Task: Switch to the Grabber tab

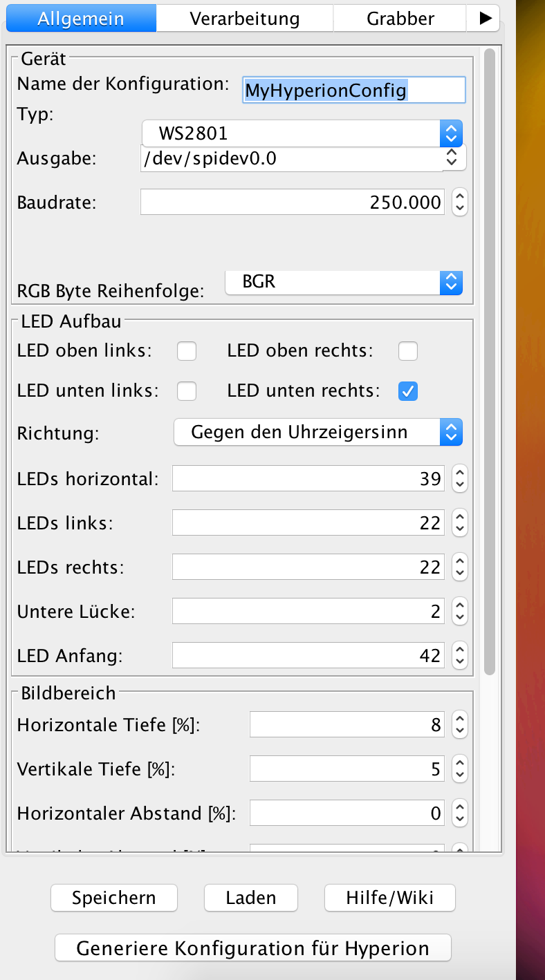Action: pyautogui.click(x=400, y=19)
